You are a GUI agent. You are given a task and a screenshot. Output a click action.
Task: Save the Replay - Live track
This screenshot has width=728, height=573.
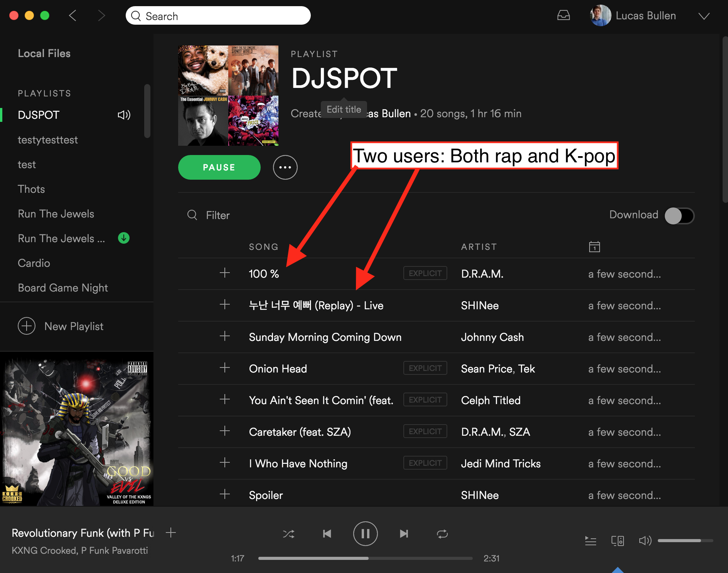pyautogui.click(x=224, y=305)
